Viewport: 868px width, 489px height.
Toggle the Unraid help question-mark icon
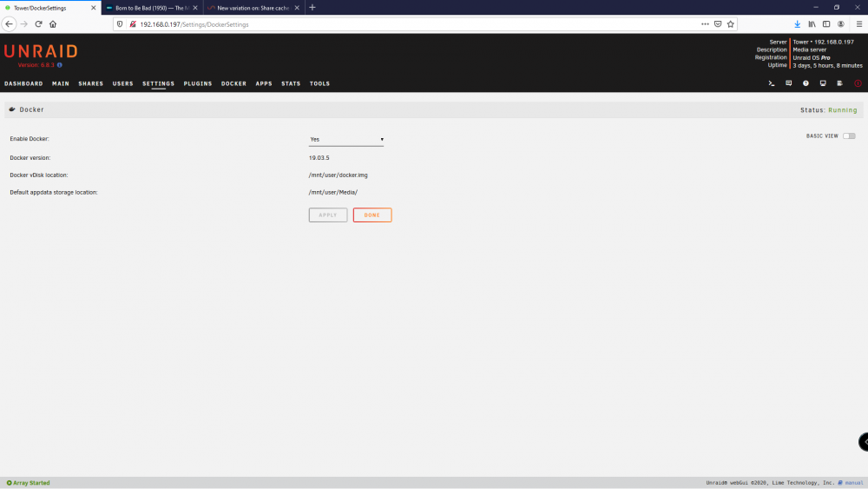pos(806,83)
